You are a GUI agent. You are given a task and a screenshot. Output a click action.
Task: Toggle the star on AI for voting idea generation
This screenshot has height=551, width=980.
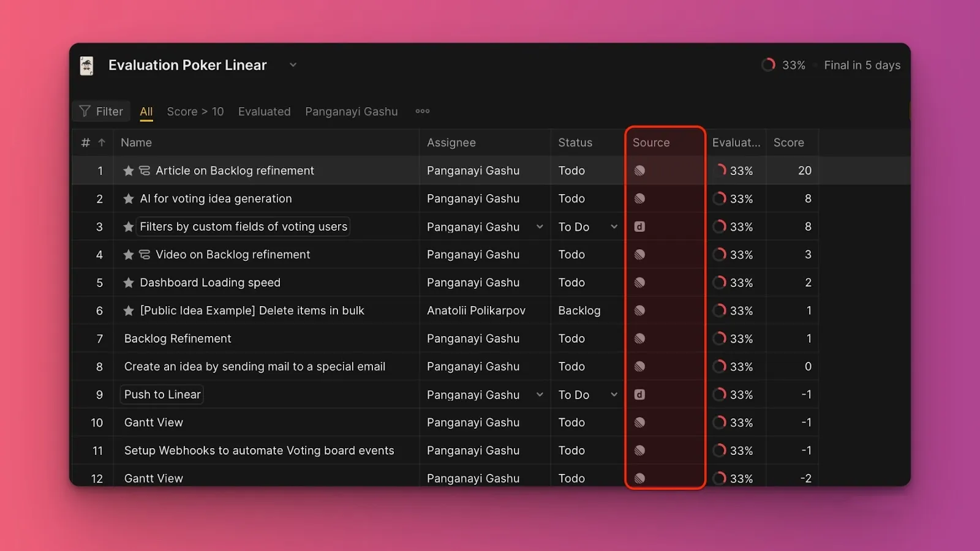[x=129, y=199]
